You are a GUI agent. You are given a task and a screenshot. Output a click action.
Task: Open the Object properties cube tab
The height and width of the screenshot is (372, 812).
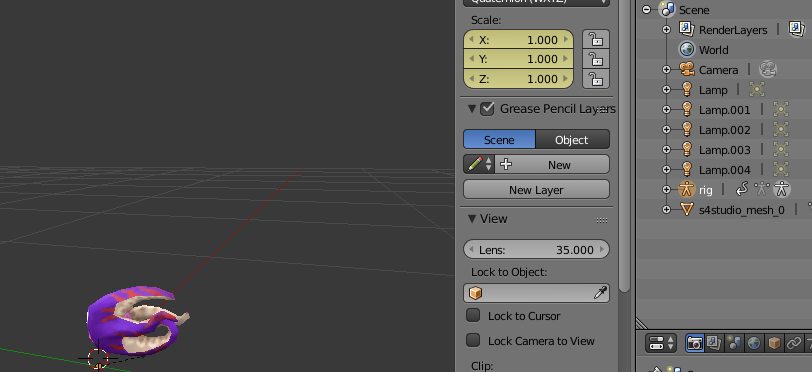click(774, 343)
